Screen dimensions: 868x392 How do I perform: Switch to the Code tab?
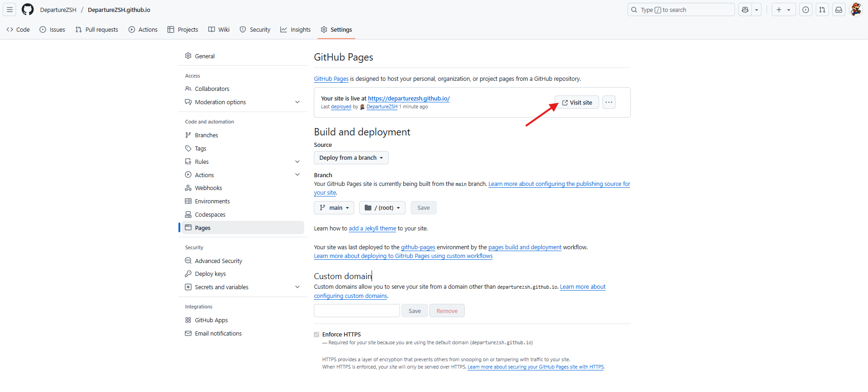(x=18, y=29)
